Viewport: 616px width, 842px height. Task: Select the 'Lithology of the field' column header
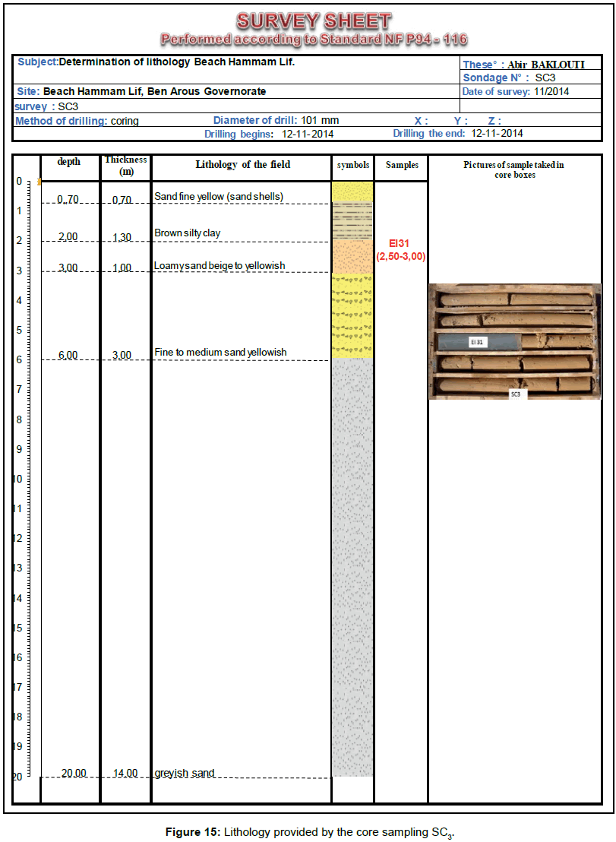coord(242,165)
